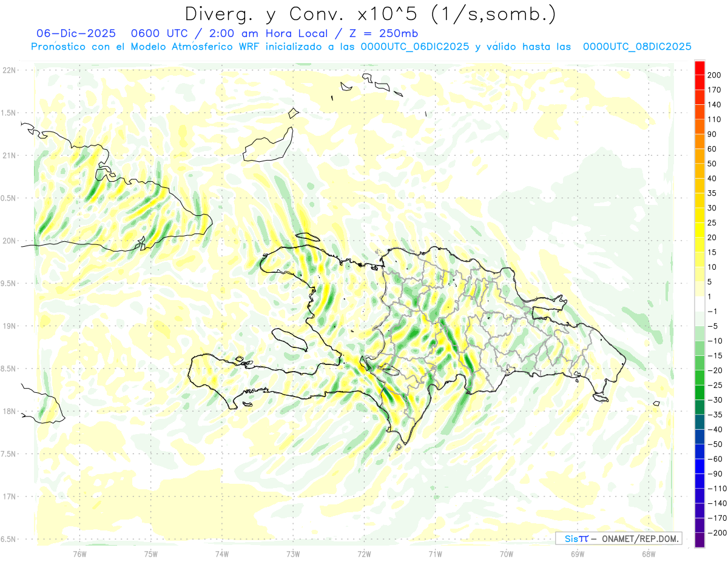Pick the yellow swatch between 25 and 20
728x562 pixels.
pos(699,230)
